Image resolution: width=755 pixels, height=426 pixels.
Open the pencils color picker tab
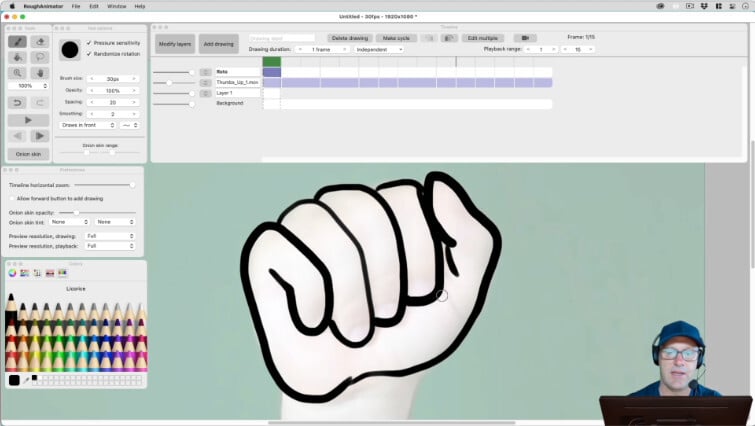click(x=62, y=273)
